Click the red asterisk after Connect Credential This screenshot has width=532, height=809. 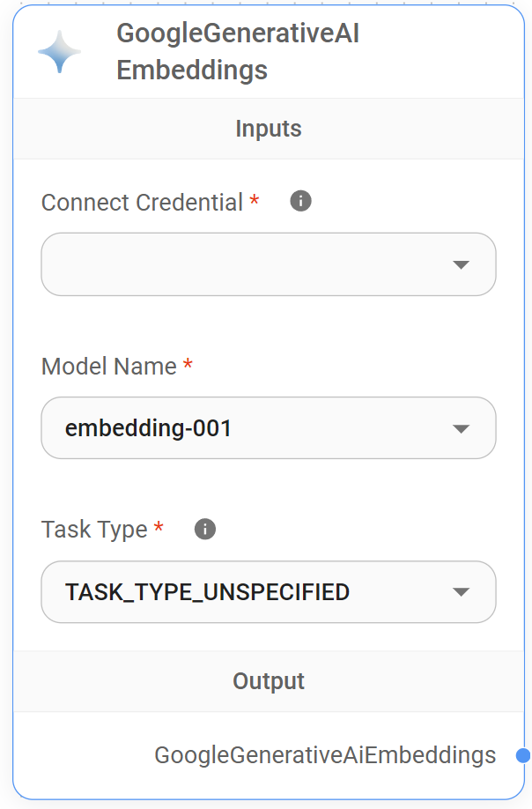[255, 201]
